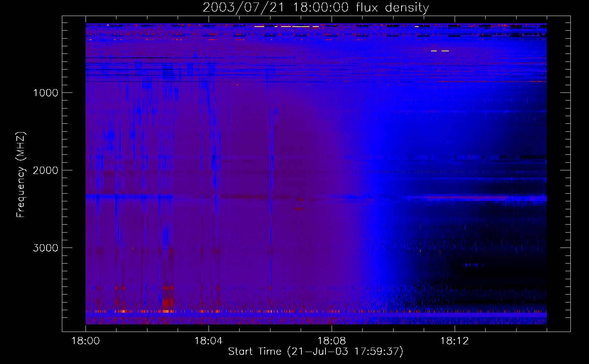This screenshot has height=364, width=589.
Task: Click the 3000 frequency tick label
Action: click(46, 248)
